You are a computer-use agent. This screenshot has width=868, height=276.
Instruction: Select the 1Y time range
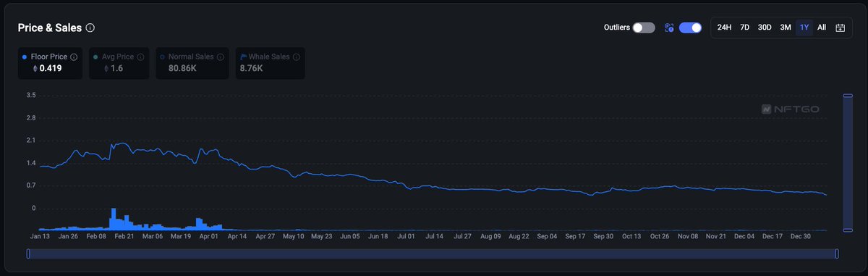point(804,28)
